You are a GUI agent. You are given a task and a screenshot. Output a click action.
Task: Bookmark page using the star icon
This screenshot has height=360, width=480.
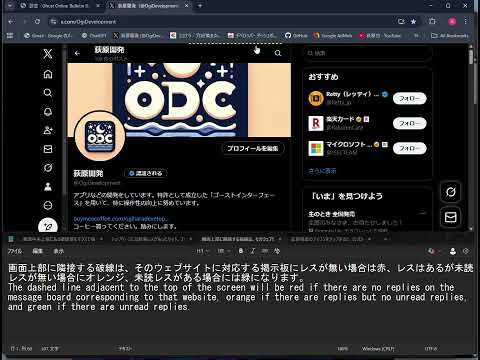(x=413, y=22)
